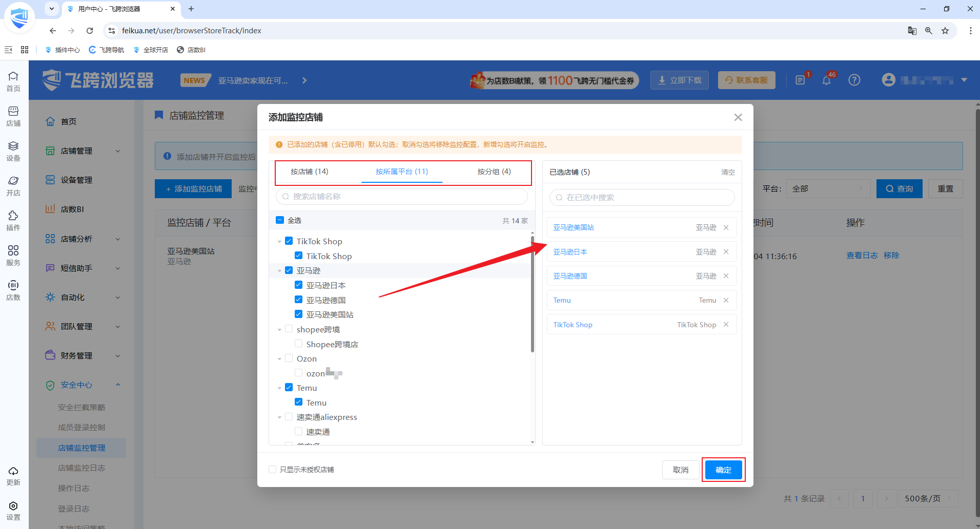
Task: Open the notification bell icon
Action: 827,80
